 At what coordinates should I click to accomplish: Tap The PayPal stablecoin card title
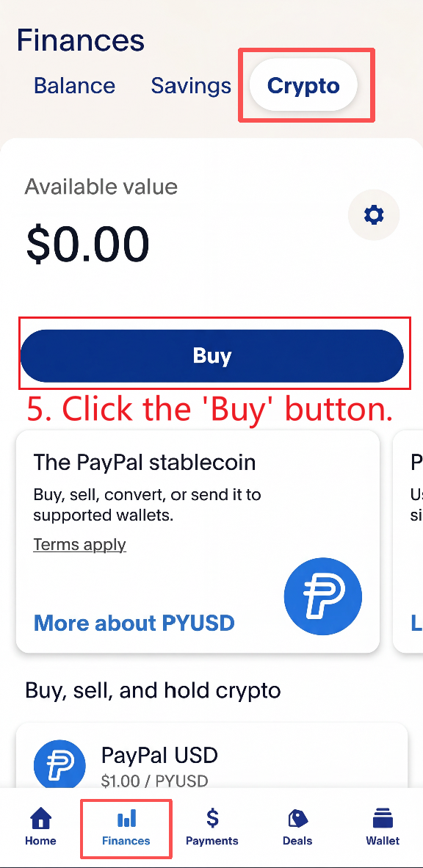click(145, 462)
